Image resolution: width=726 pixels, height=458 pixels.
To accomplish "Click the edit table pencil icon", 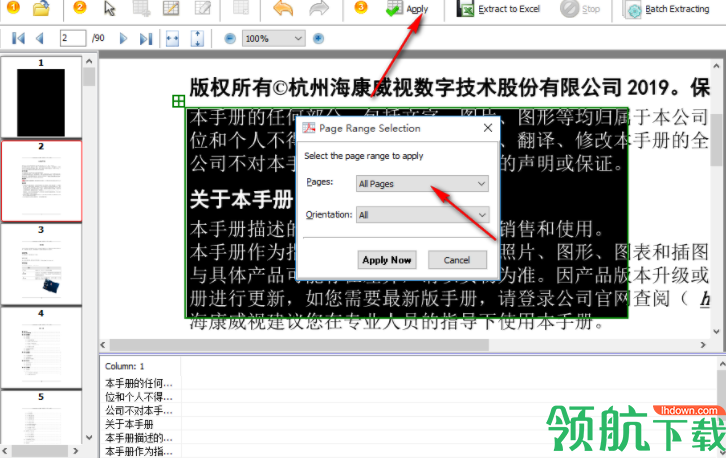I will pyautogui.click(x=171, y=8).
